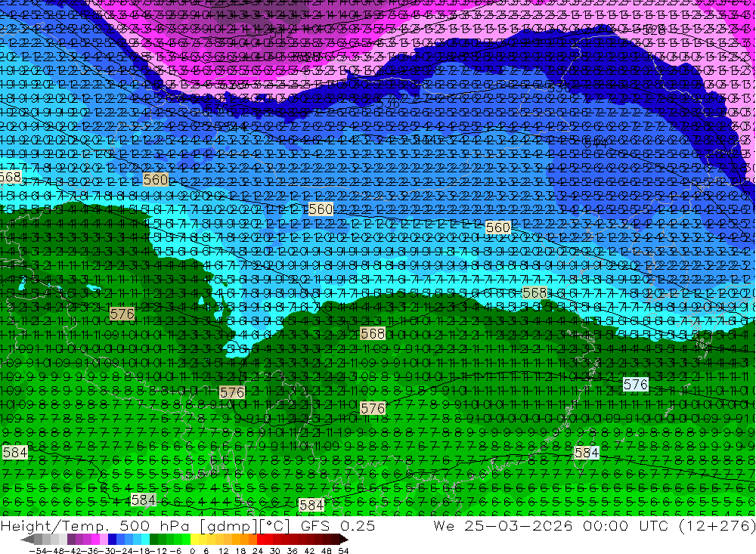This screenshot has height=554, width=756.
Task: Click the '54' value on the color scale
Action: [x=343, y=551]
